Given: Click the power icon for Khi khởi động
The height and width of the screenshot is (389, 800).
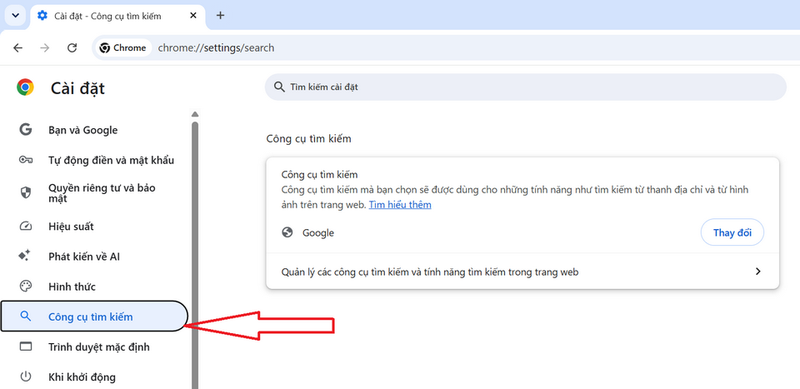Looking at the screenshot, I should click(x=26, y=377).
